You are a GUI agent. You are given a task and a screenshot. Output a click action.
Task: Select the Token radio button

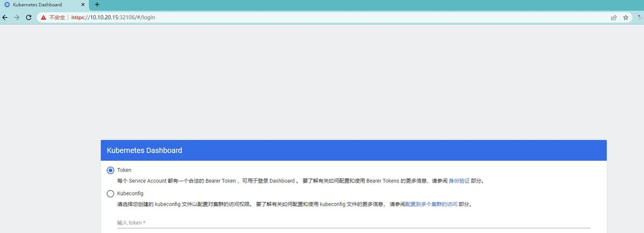pyautogui.click(x=111, y=170)
